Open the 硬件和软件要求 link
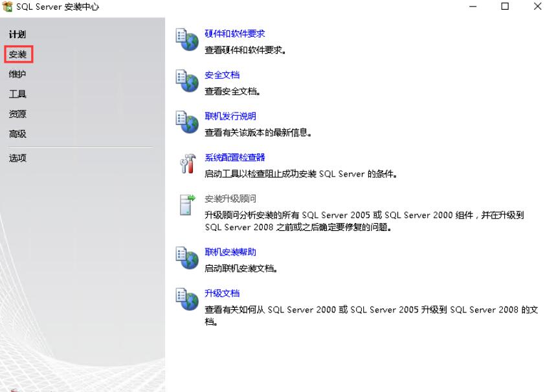Viewport: 545px width, 392px height. pyautogui.click(x=234, y=34)
